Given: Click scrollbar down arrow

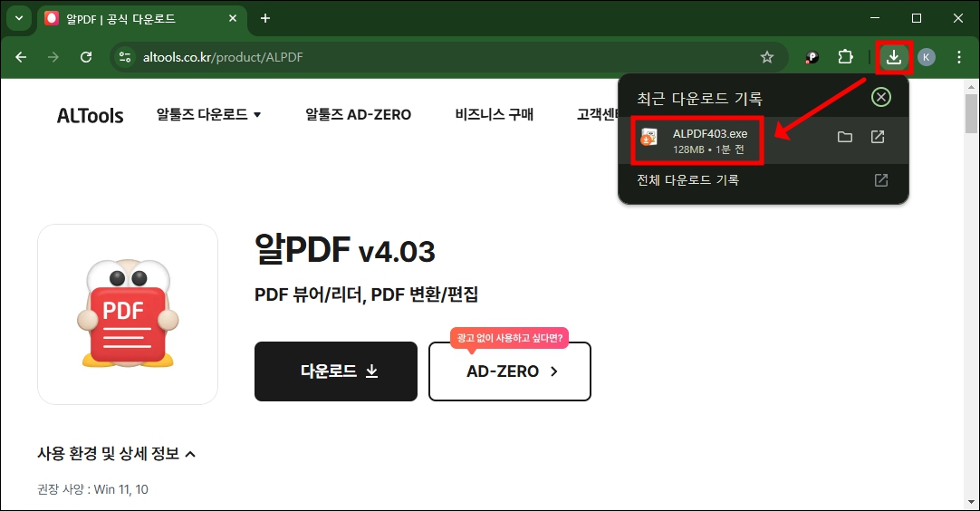Looking at the screenshot, I should 971,502.
